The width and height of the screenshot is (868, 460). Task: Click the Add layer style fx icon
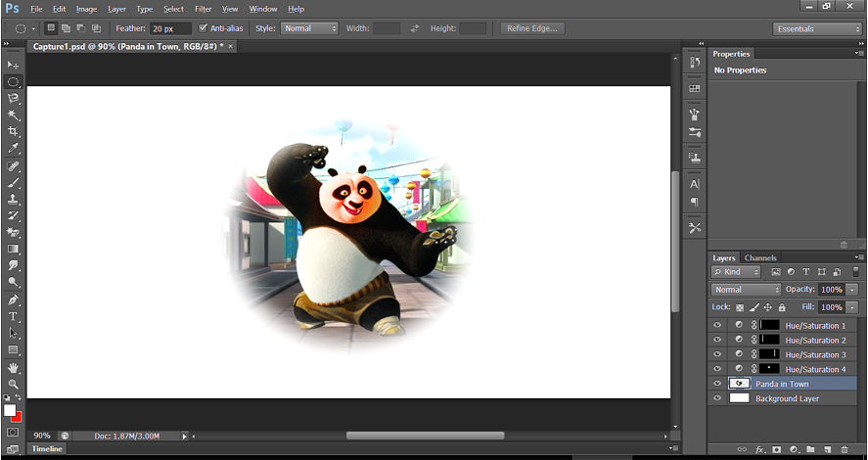tap(760, 449)
